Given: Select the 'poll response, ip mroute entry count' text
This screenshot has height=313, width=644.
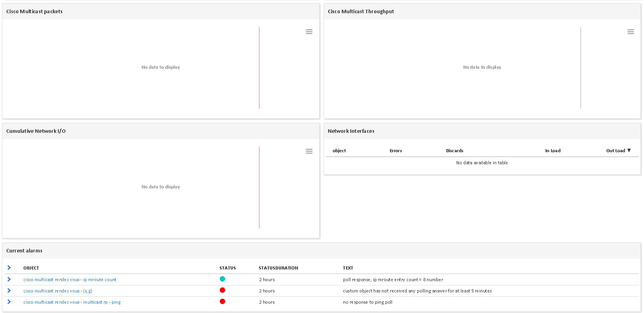Looking at the screenshot, I should pyautogui.click(x=393, y=280).
